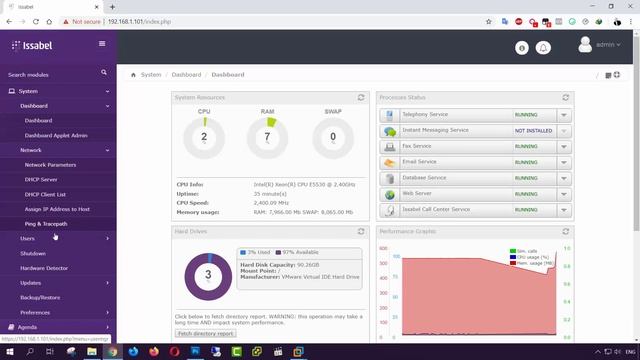This screenshot has width=640, height=360.
Task: Click the Telephony Service icon
Action: [389, 115]
